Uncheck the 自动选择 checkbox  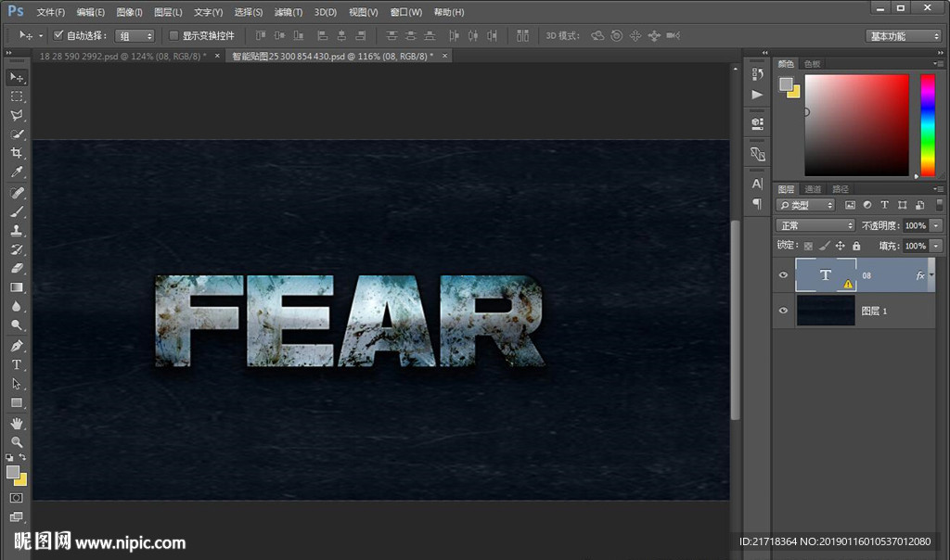58,35
